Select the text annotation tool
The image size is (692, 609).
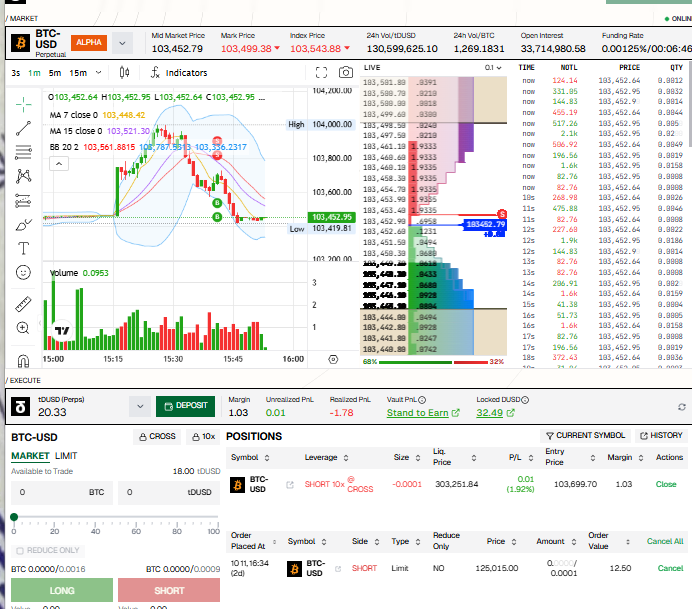23,248
